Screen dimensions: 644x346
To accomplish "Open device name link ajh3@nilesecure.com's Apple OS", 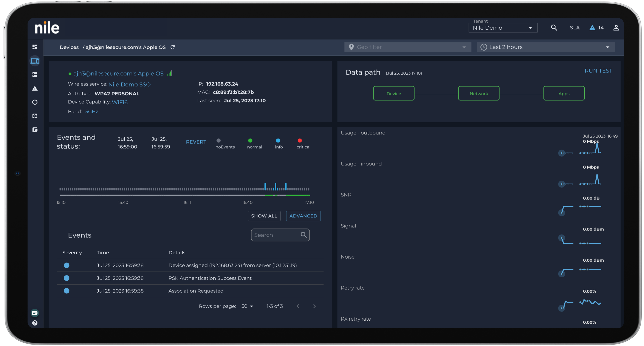I will pyautogui.click(x=118, y=73).
